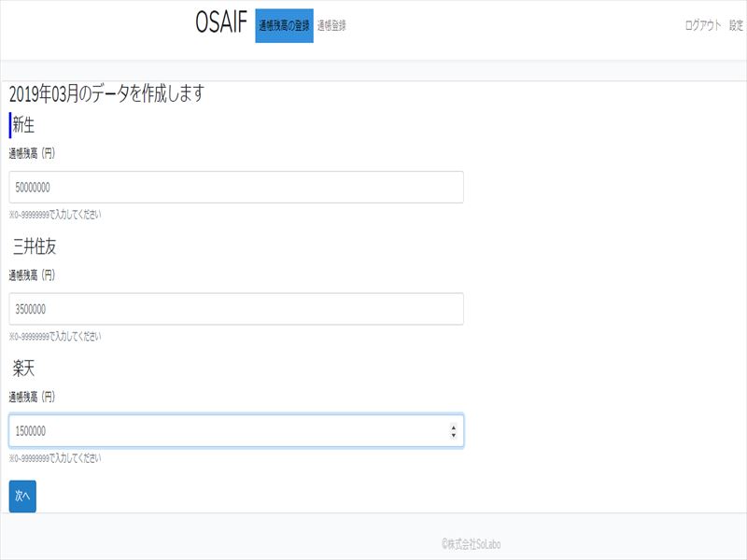Click the 次へ button
Image resolution: width=747 pixels, height=560 pixels.
click(x=22, y=497)
